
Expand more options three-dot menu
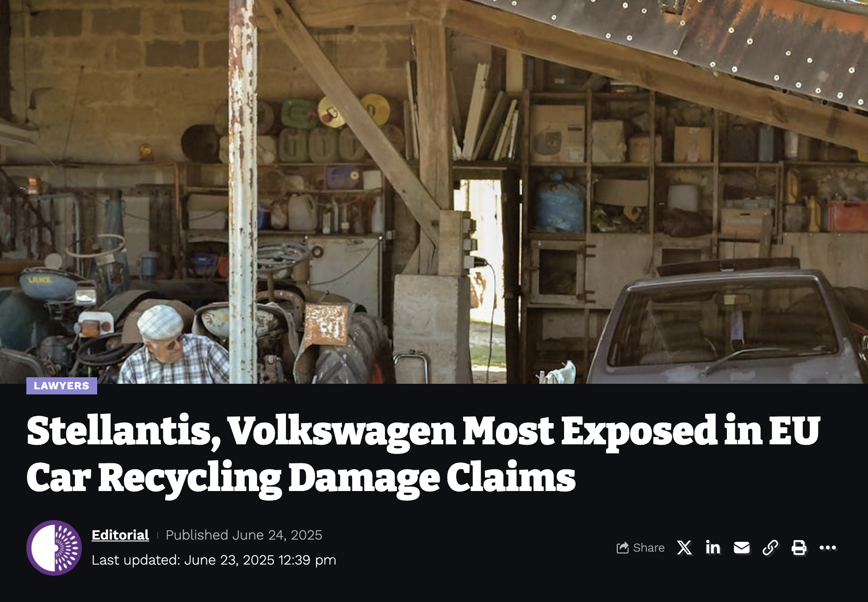(828, 548)
